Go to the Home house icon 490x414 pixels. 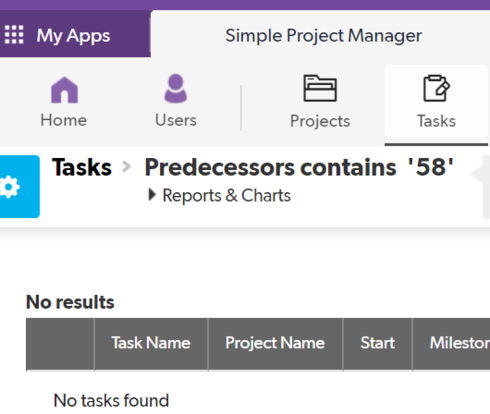click(x=64, y=90)
